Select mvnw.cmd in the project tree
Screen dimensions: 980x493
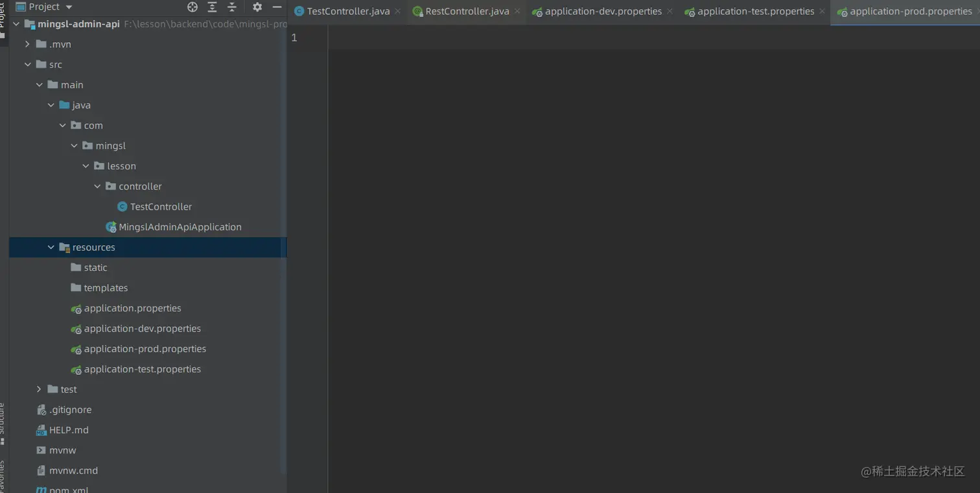pyautogui.click(x=73, y=471)
